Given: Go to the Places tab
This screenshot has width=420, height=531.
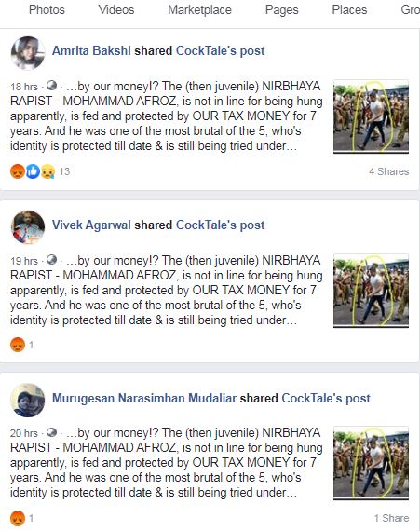Looking at the screenshot, I should coord(349,10).
